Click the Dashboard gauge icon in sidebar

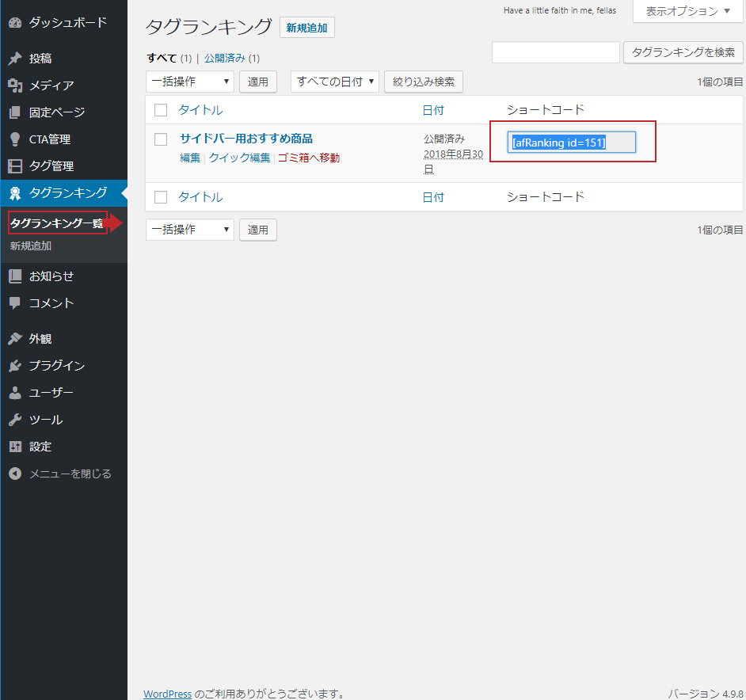[15, 22]
